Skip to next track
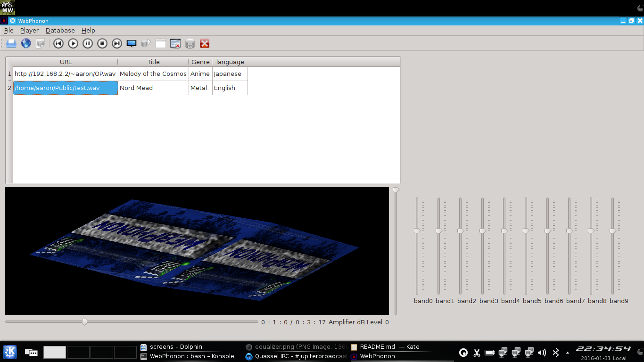The width and height of the screenshot is (644, 362). point(117,43)
